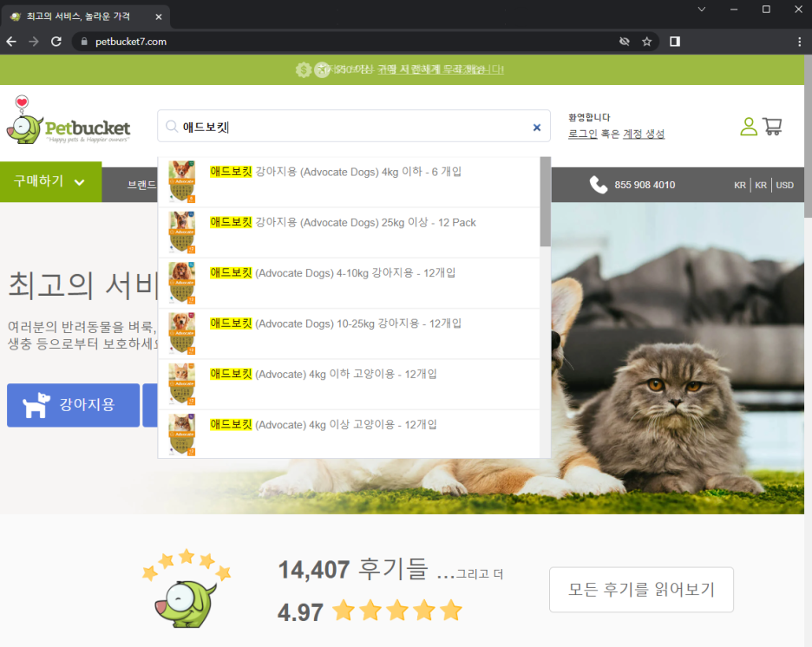Click 모든 후기를 읽어보기 button
The height and width of the screenshot is (647, 812).
(x=641, y=590)
